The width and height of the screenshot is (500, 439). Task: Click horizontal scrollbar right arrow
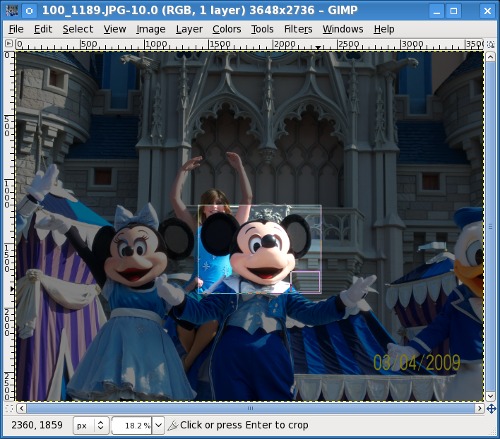coord(479,408)
